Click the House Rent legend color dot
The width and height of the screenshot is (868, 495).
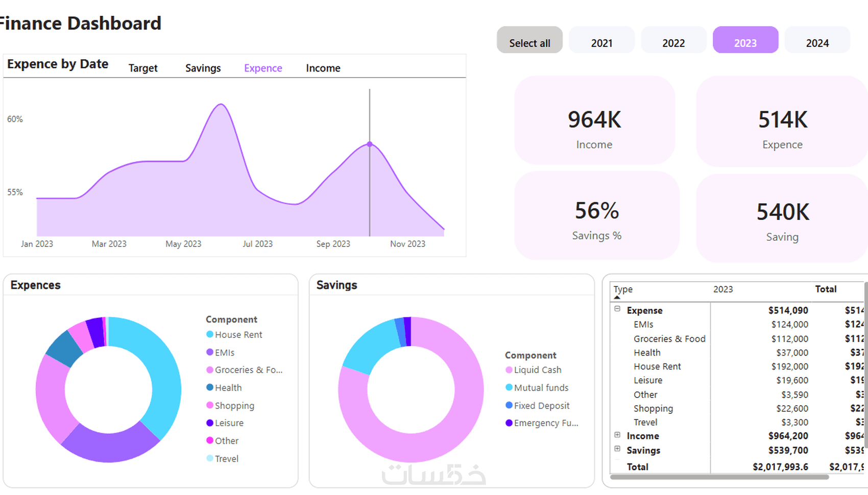(x=210, y=334)
